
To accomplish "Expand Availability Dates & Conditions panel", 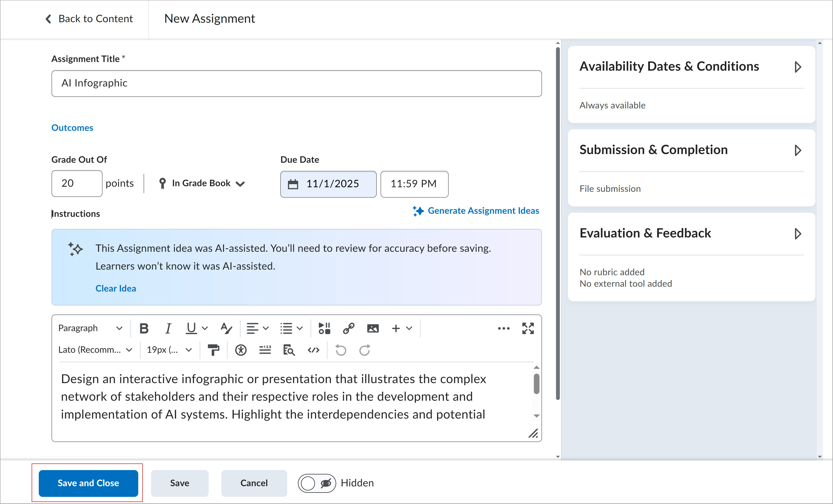I will [798, 67].
